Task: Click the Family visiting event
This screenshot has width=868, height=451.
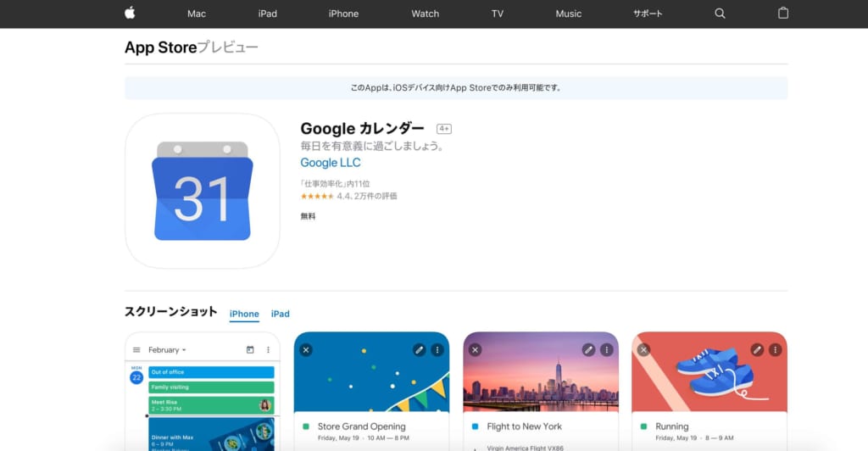Action: [x=211, y=387]
